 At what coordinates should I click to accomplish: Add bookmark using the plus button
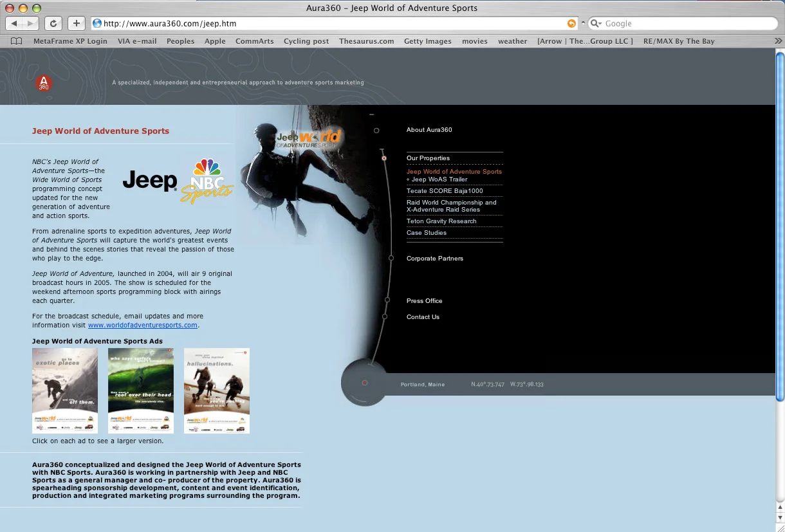[x=76, y=23]
